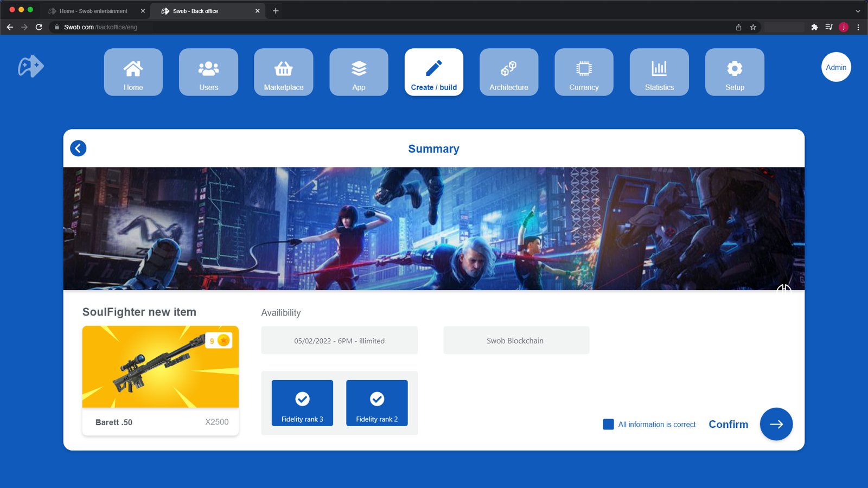Expand the tab search chevron
This screenshot has height=488, width=868.
pyautogui.click(x=858, y=11)
